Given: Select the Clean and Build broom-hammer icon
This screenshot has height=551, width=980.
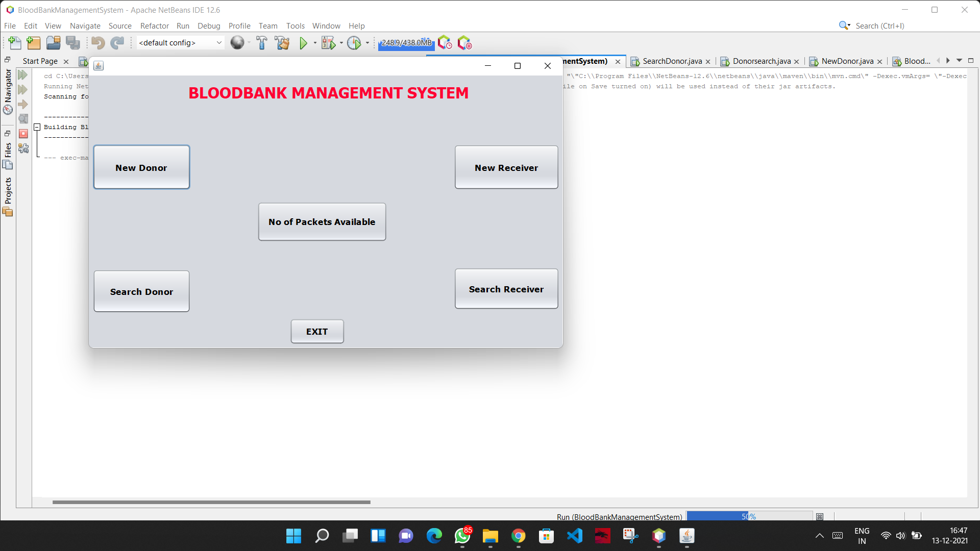Looking at the screenshot, I should point(282,43).
